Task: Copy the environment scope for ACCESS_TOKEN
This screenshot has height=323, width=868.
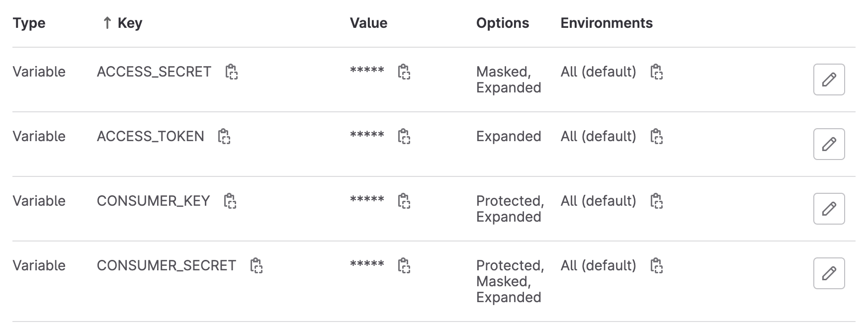Action: pyautogui.click(x=656, y=137)
